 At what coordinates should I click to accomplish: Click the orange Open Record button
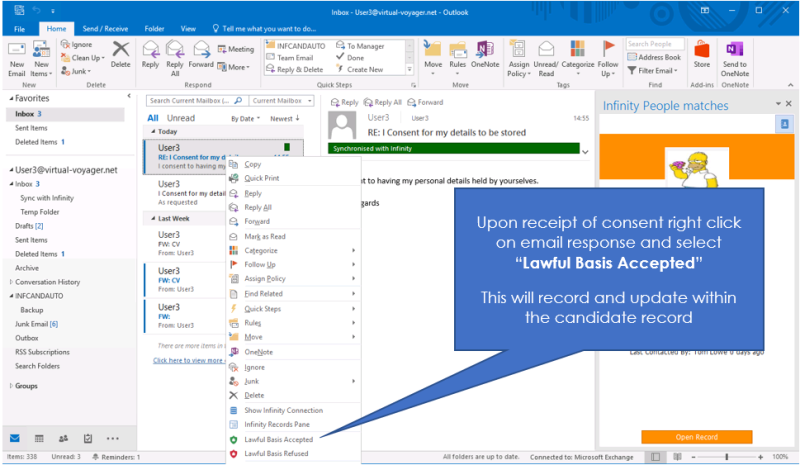696,437
